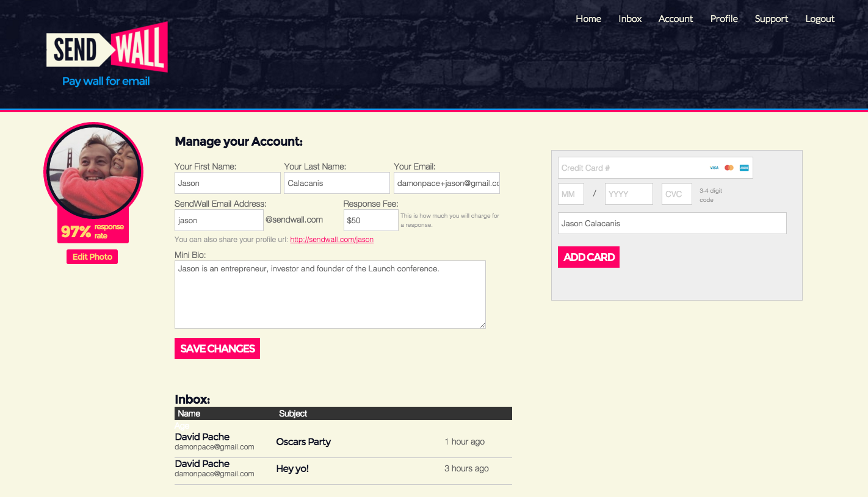Viewport: 868px width, 497px height.
Task: Click the Mastercard icon
Action: click(729, 168)
